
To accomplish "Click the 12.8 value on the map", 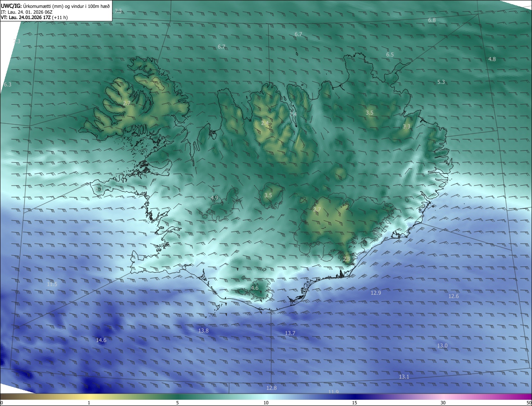I will point(271,388).
